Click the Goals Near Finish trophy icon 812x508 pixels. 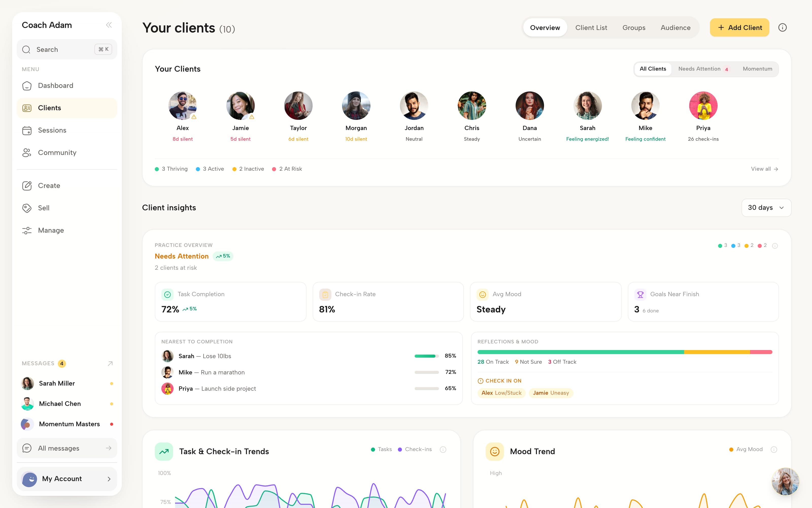click(x=640, y=294)
